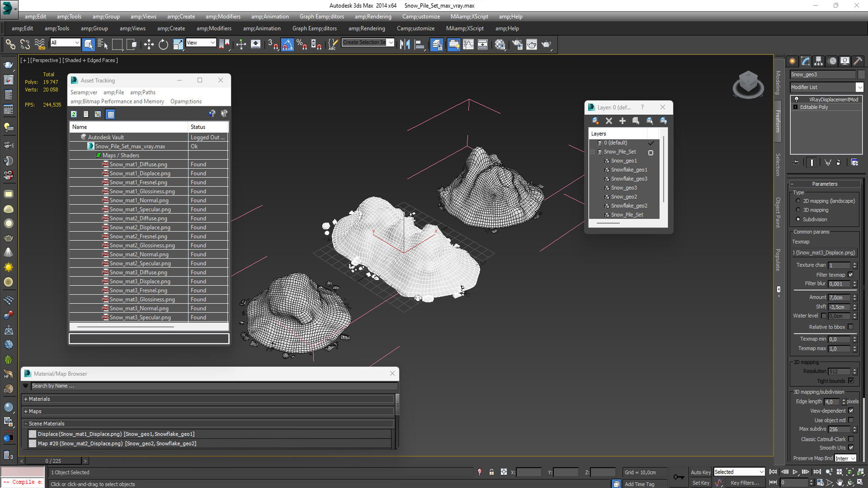This screenshot has width=868, height=488.
Task: Toggle the Filter texmap checkbox
Action: tap(851, 275)
